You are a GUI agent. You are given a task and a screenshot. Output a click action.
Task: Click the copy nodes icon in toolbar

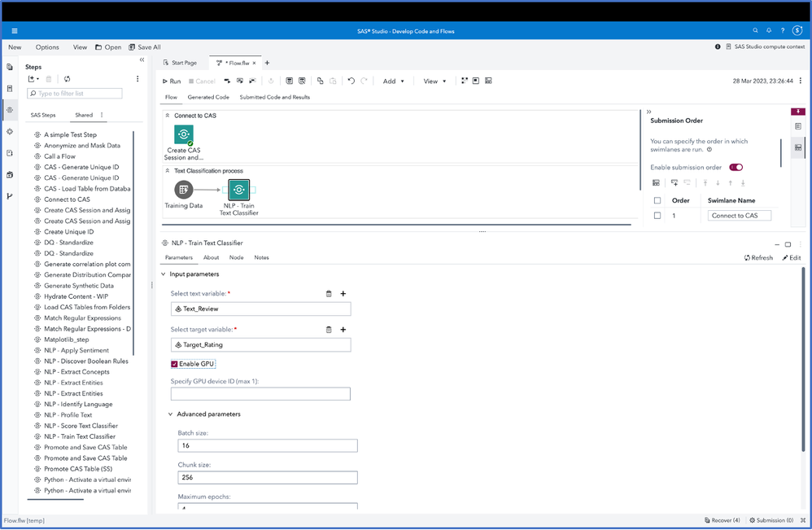320,81
